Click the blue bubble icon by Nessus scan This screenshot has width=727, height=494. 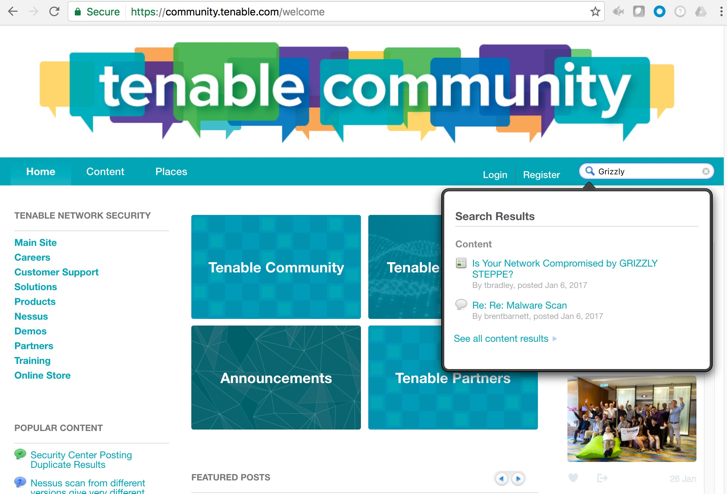coord(20,482)
